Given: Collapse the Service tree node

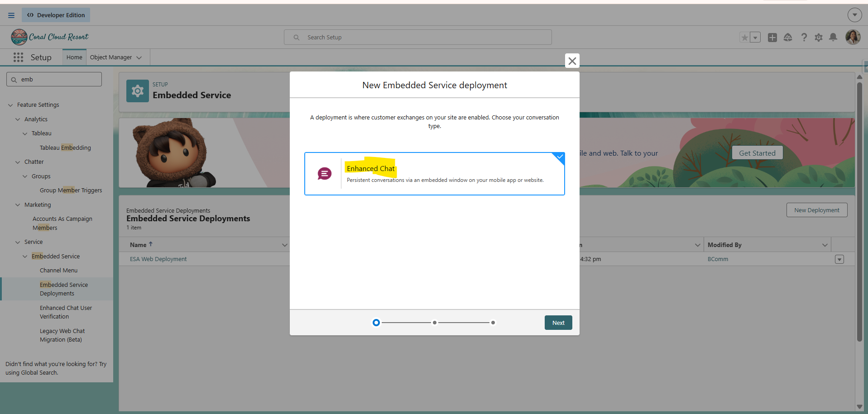Looking at the screenshot, I should [x=18, y=242].
